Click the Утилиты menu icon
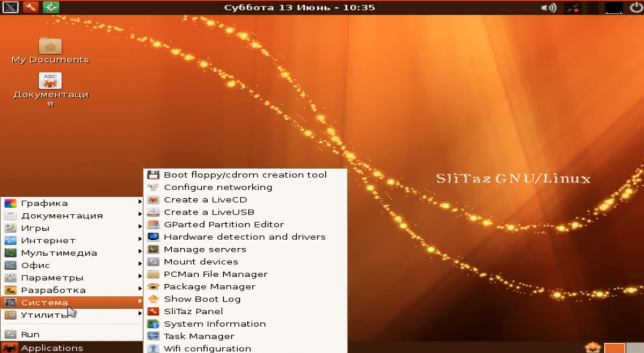 [10, 315]
